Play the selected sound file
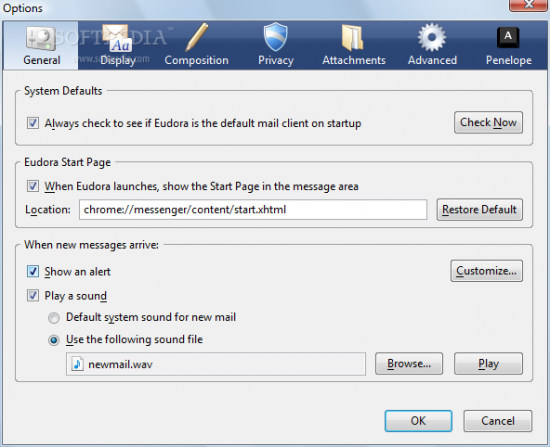 (x=488, y=363)
